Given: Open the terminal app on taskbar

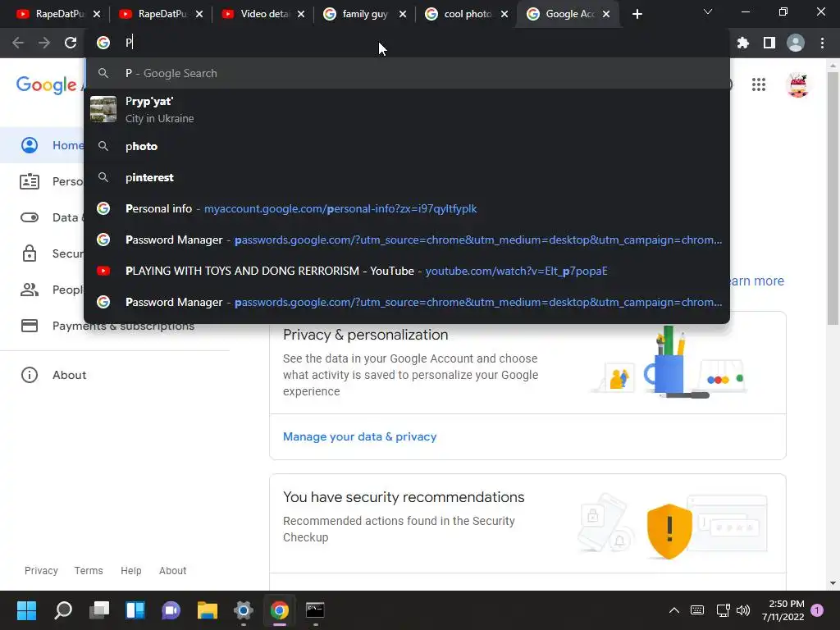Looking at the screenshot, I should click(x=315, y=610).
